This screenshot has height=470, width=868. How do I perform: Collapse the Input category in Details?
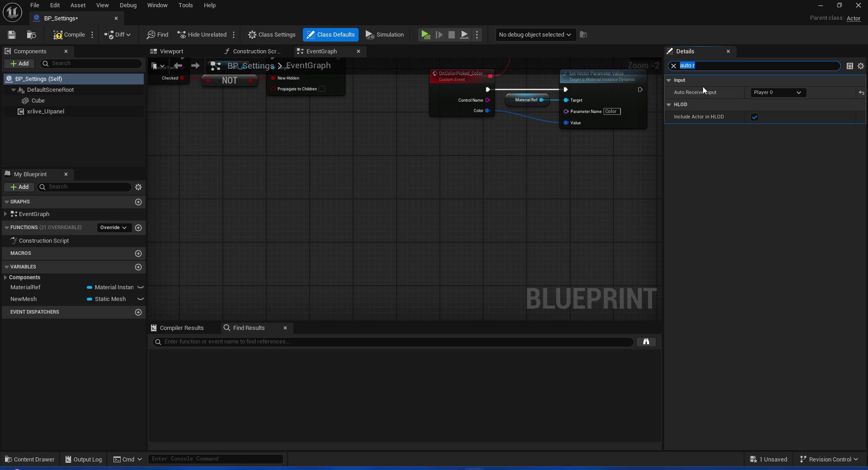[669, 80]
